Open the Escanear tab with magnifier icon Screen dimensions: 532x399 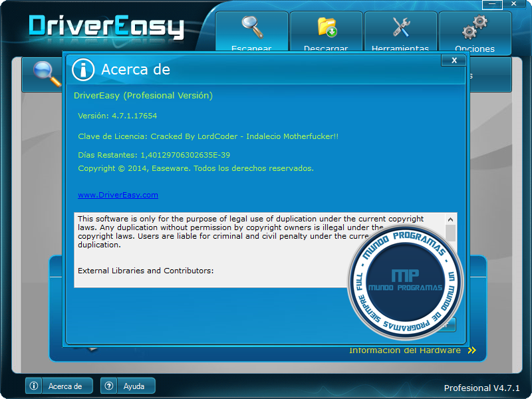pyautogui.click(x=252, y=31)
